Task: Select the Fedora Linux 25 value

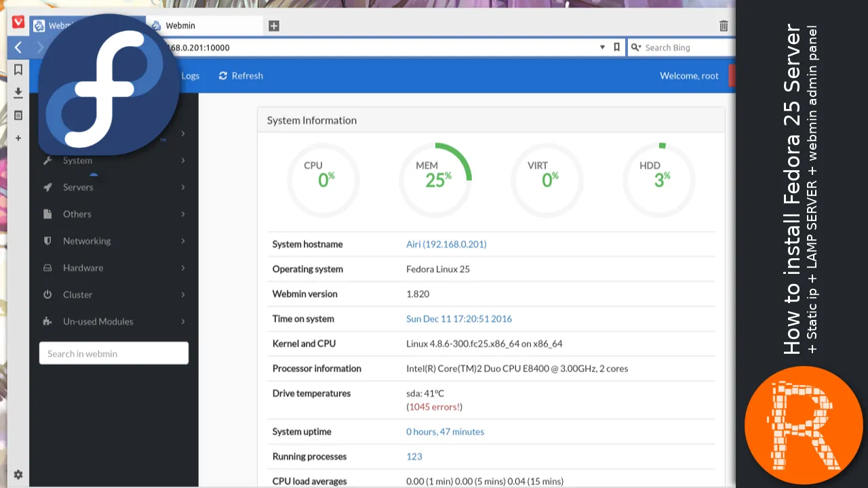Action: pyautogui.click(x=438, y=269)
